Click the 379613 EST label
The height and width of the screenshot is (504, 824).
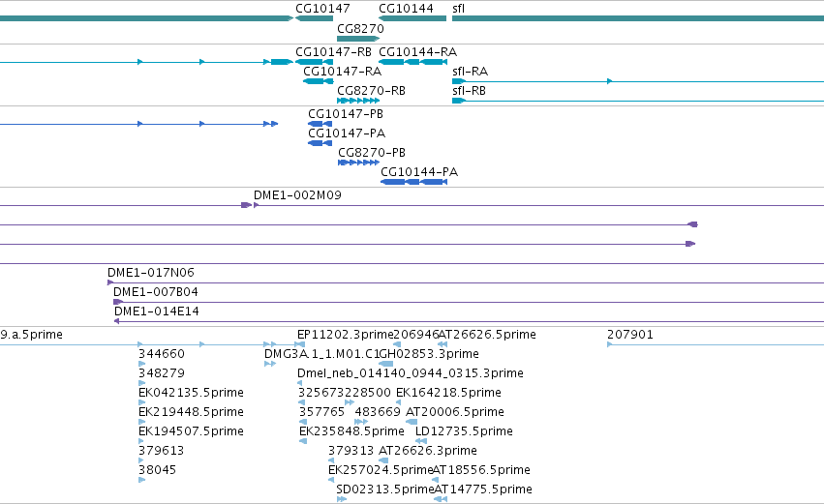[x=162, y=451]
